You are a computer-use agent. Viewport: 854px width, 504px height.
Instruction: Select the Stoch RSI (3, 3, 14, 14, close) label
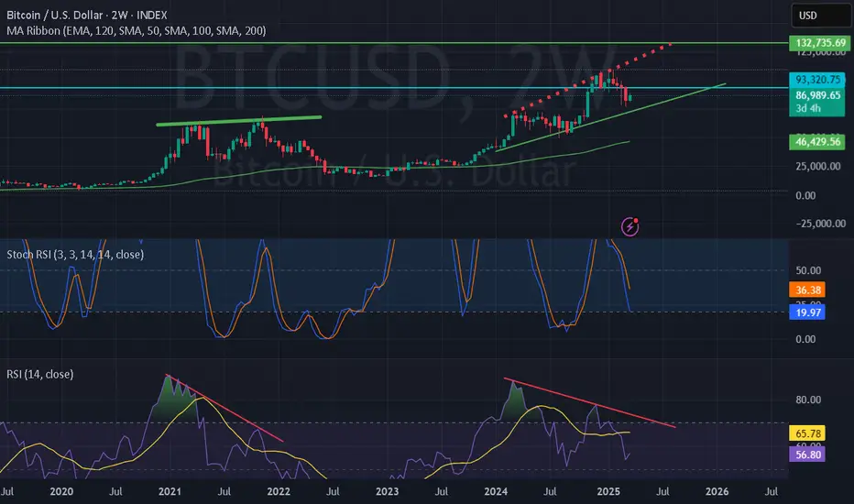coord(75,255)
